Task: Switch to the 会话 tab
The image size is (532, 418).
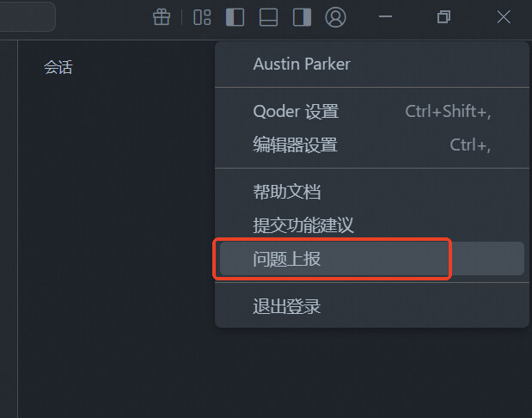Action: (x=58, y=68)
